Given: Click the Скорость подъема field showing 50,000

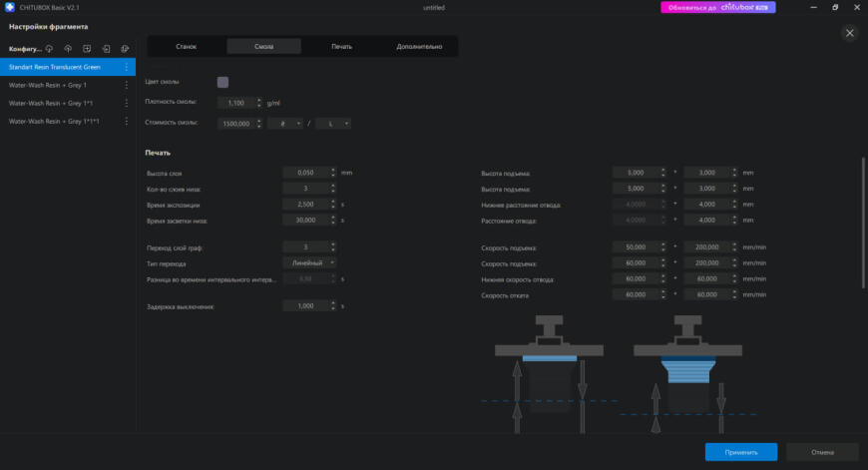Looking at the screenshot, I should pyautogui.click(x=637, y=246).
